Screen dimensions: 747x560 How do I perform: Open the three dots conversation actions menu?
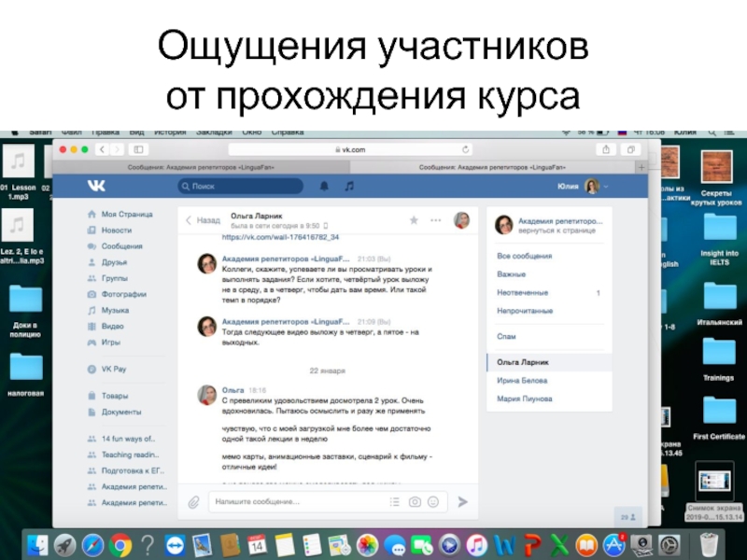pyautogui.click(x=435, y=220)
